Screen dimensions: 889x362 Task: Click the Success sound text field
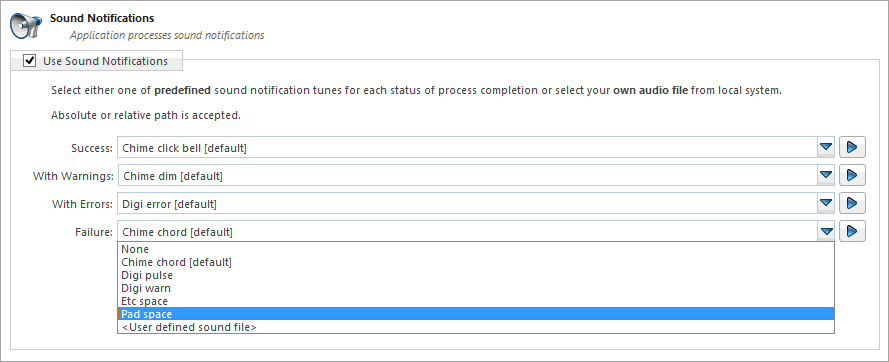(x=467, y=148)
